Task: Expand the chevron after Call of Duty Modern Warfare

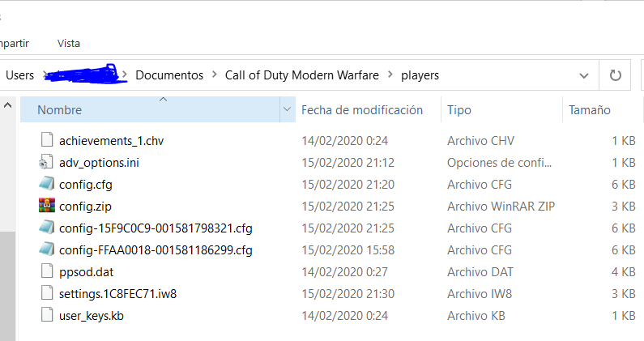Action: pos(390,75)
